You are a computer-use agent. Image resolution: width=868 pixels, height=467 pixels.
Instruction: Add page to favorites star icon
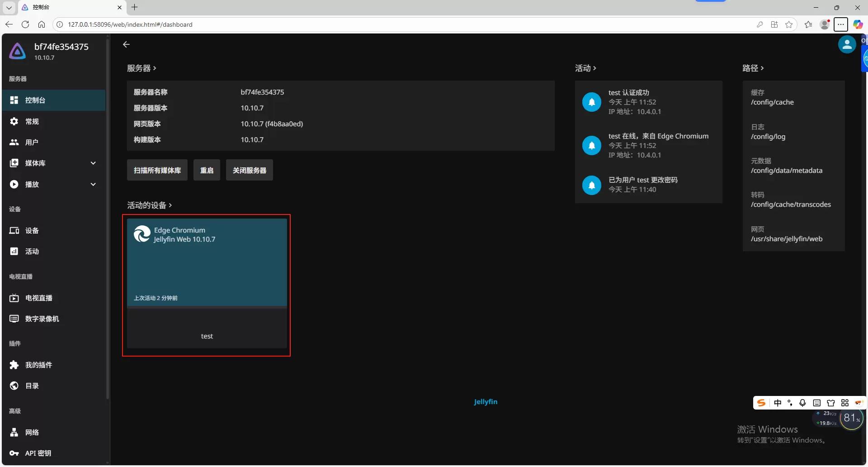[789, 24]
